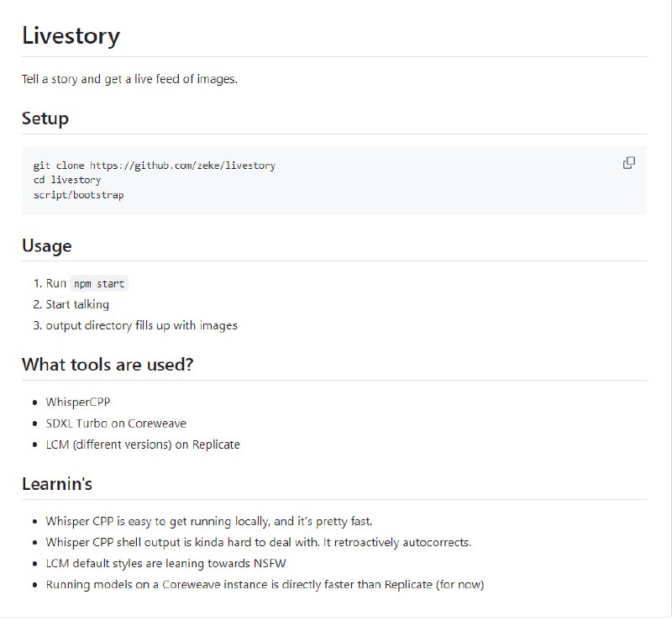This screenshot has width=672, height=621.
Task: Click the "Start talking" list step
Action: pyautogui.click(x=77, y=304)
